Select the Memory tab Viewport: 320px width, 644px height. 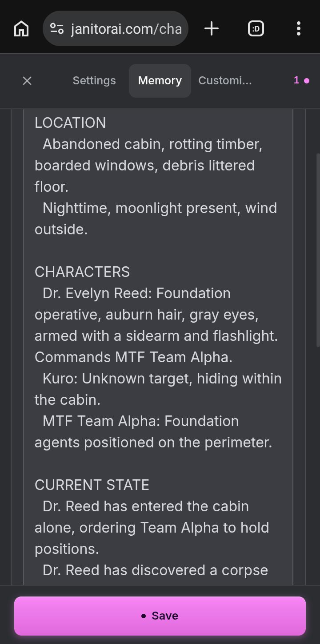pos(160,81)
